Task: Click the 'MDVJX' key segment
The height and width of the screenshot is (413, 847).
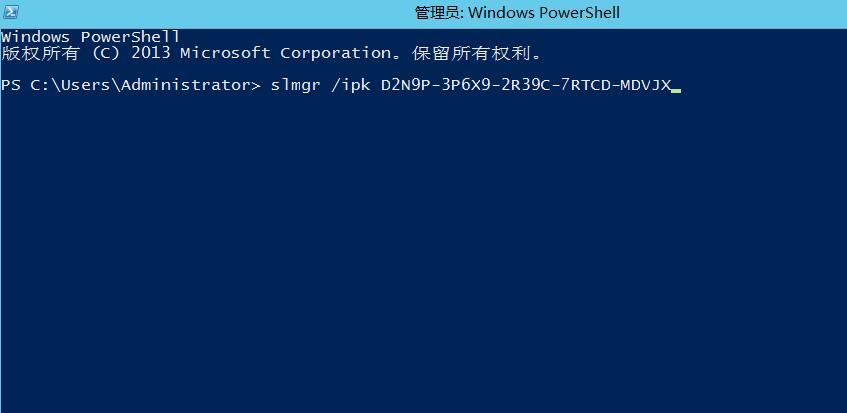Action: [x=645, y=85]
